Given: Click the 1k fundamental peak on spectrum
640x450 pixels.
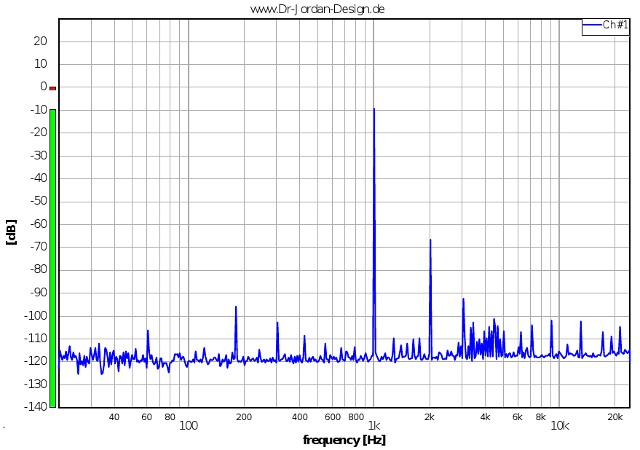Looking at the screenshot, I should (374, 109).
